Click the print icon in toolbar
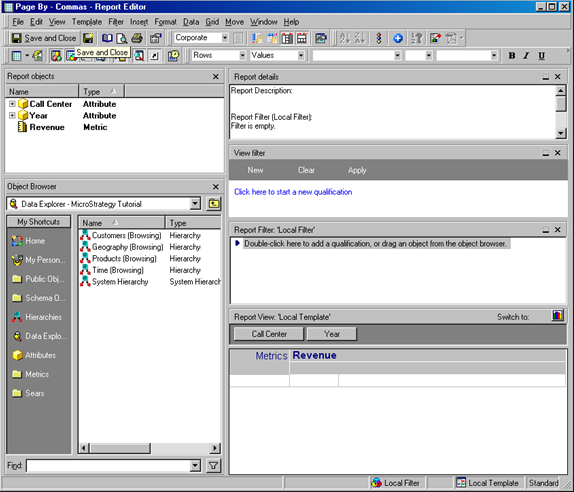 137,38
